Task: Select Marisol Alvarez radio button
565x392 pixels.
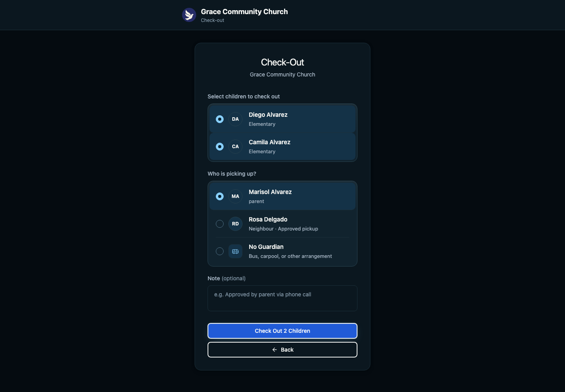Action: pyautogui.click(x=220, y=196)
